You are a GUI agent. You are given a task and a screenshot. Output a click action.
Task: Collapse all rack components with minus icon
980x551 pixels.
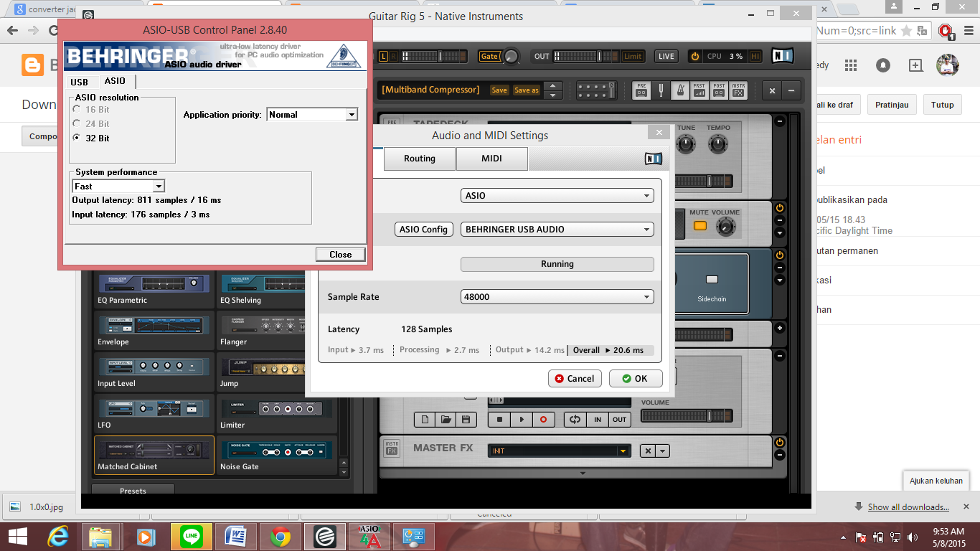[x=792, y=90]
